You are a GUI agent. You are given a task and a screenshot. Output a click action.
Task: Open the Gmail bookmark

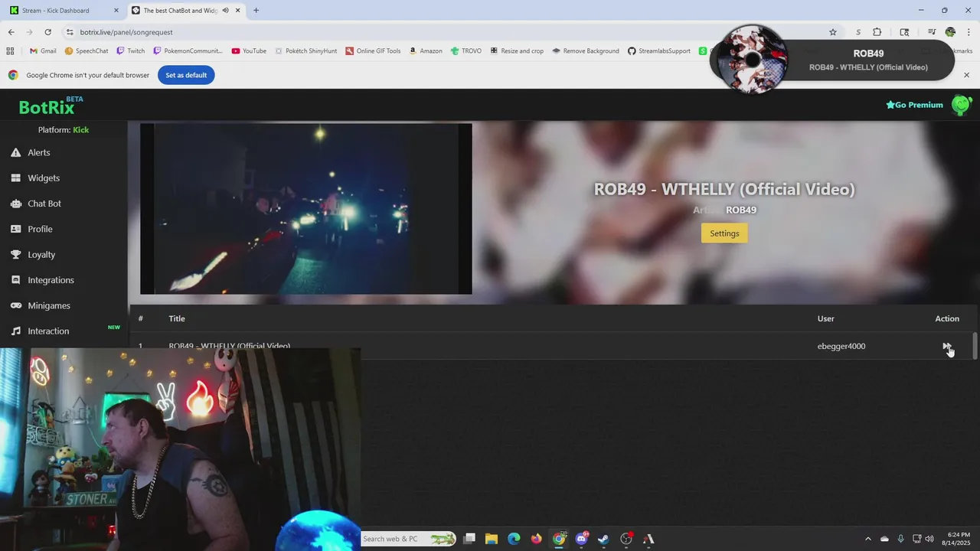click(43, 51)
